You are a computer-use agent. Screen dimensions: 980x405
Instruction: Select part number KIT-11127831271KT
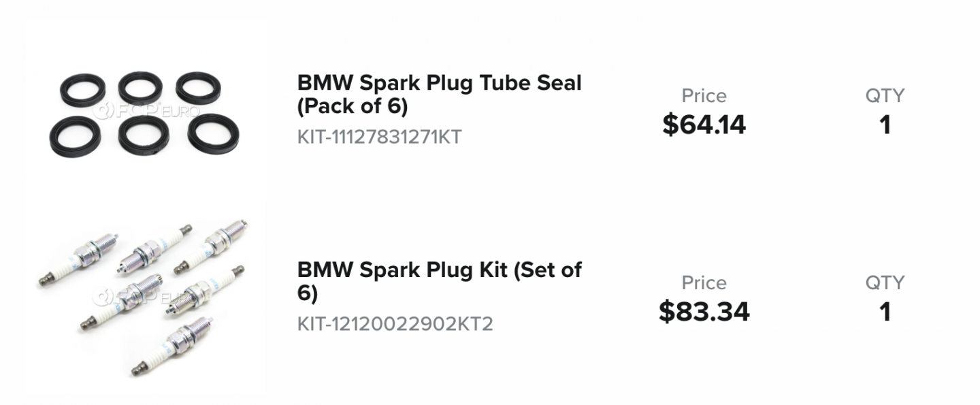coord(379,137)
